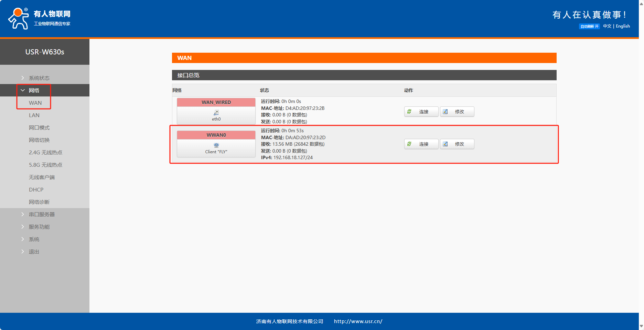Switch language to English
The image size is (644, 330).
pyautogui.click(x=623, y=26)
